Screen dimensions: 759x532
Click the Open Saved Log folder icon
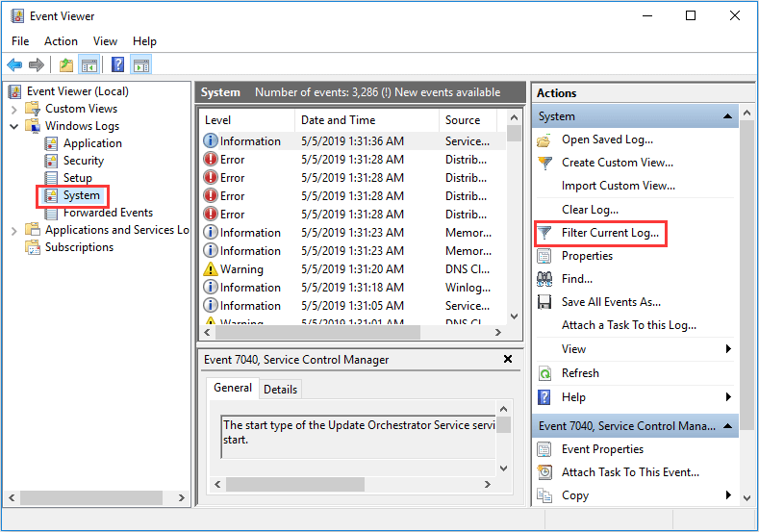coord(544,139)
